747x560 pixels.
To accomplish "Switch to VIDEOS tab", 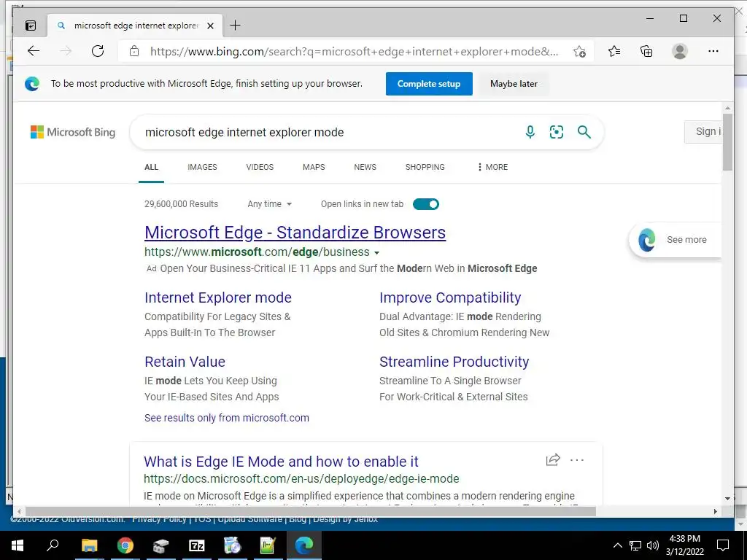I will pos(260,167).
